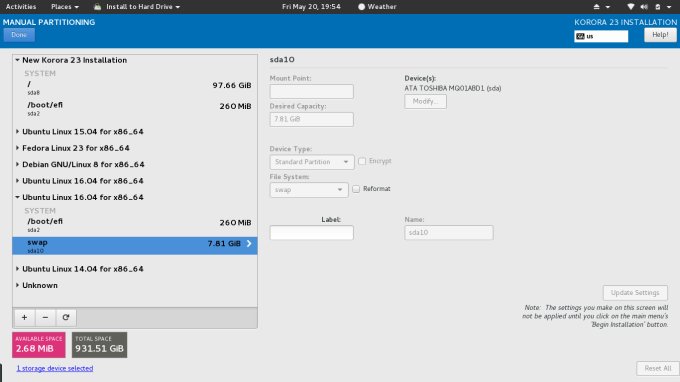Collapse the expanded Ubuntu Linux 16.04 entry
This screenshot has height=382, width=680.
click(17, 197)
